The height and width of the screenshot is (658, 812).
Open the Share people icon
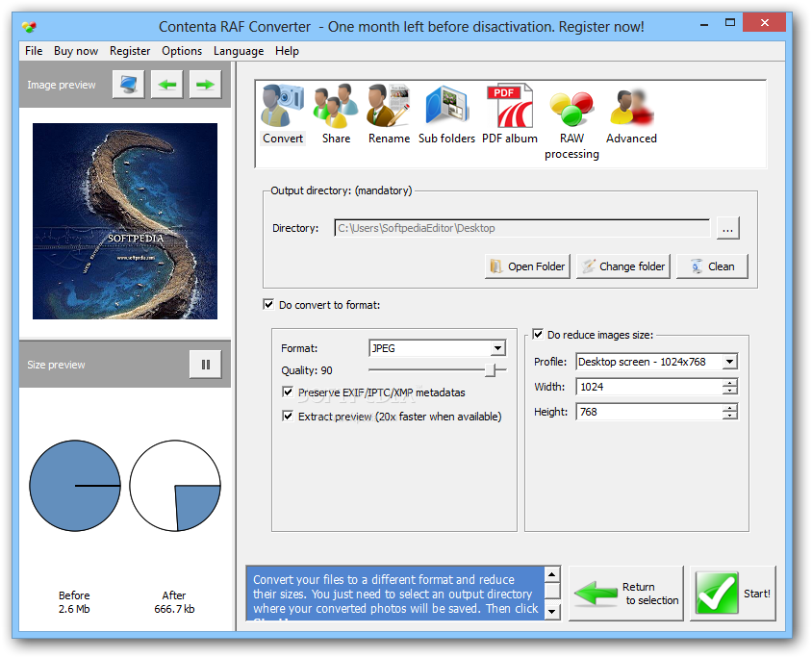point(336,106)
